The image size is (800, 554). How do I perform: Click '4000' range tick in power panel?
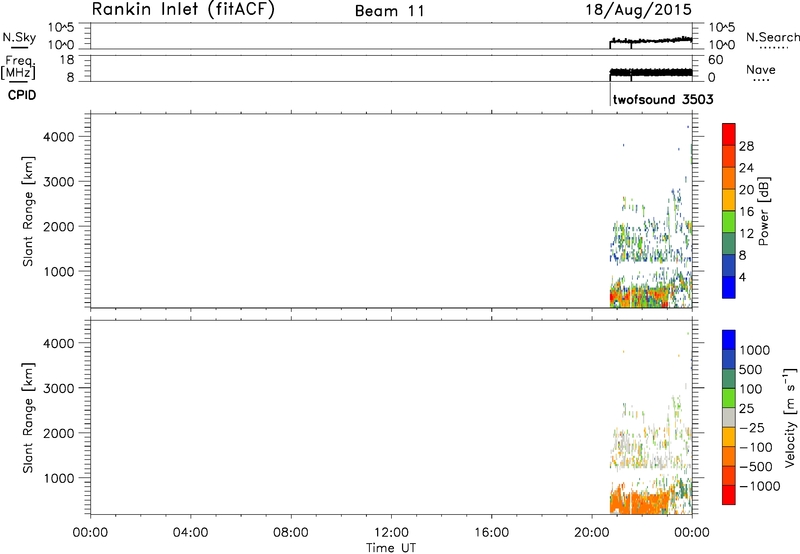tap(59, 137)
